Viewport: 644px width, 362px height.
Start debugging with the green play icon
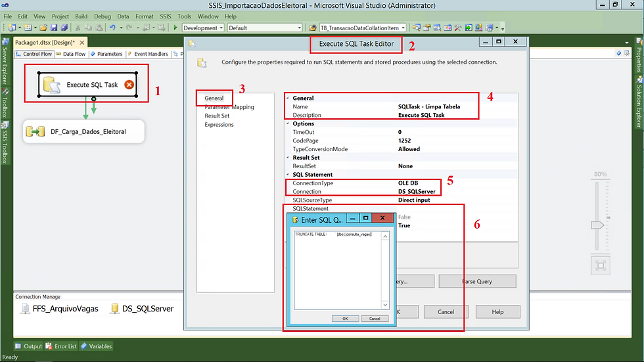(175, 28)
